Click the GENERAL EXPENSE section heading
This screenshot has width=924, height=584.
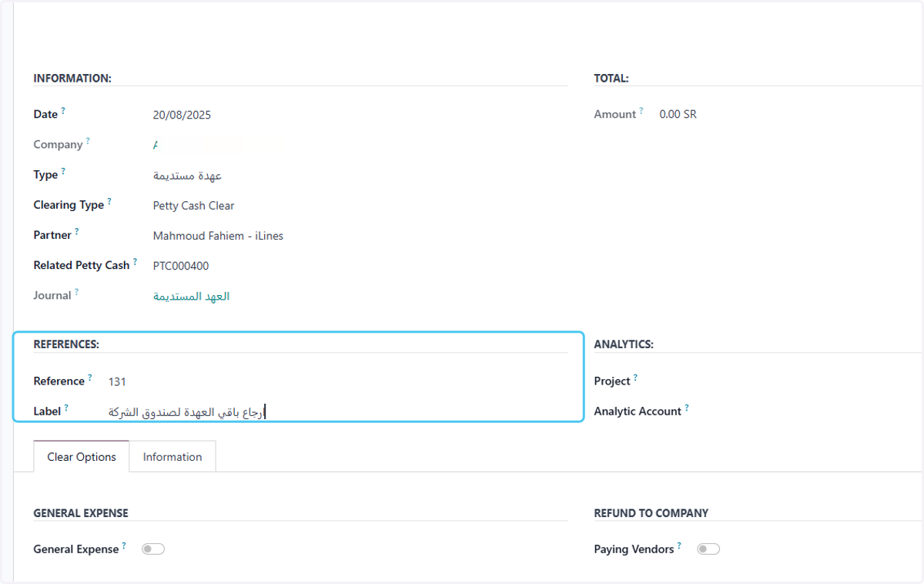coord(81,513)
